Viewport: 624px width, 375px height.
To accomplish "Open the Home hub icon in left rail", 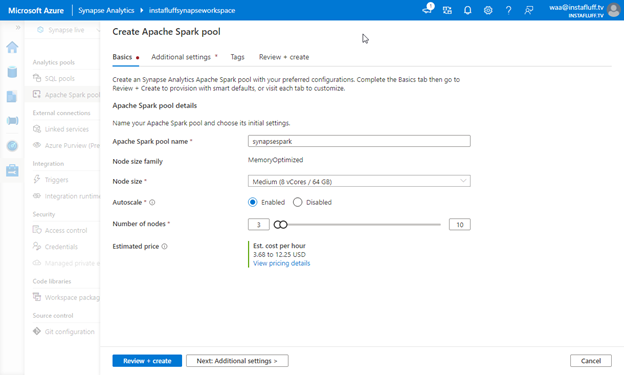I will (12, 47).
